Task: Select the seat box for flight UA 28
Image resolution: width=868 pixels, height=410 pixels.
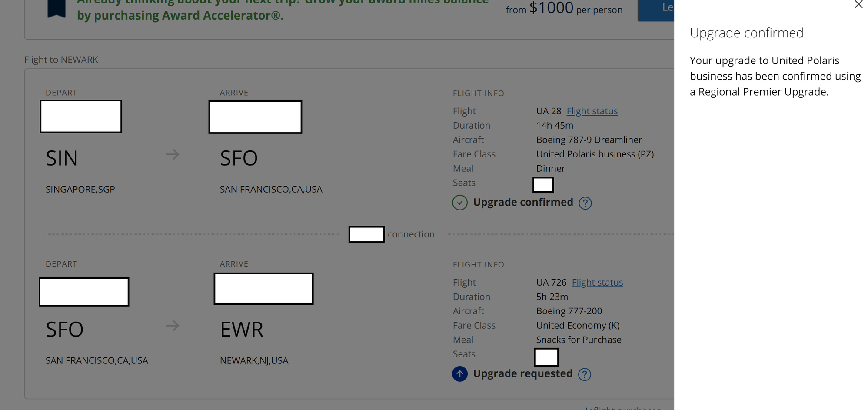Action: click(543, 185)
